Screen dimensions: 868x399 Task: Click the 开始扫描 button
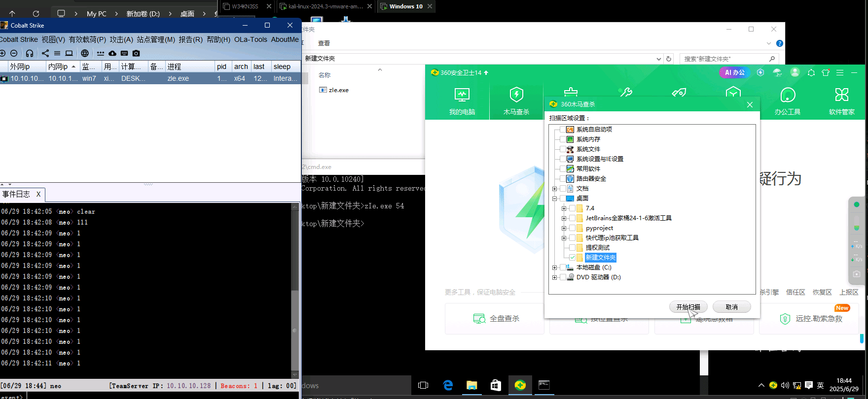coord(688,307)
